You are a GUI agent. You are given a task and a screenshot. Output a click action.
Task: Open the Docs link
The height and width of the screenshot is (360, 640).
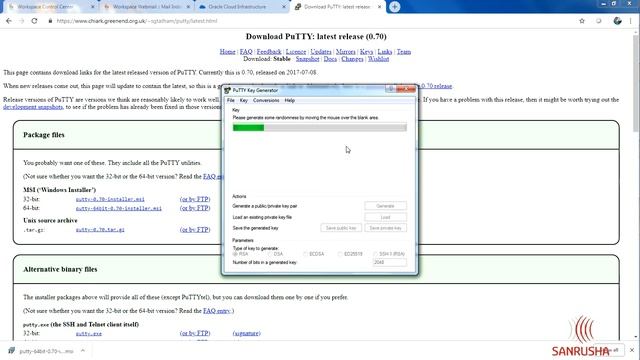point(330,59)
